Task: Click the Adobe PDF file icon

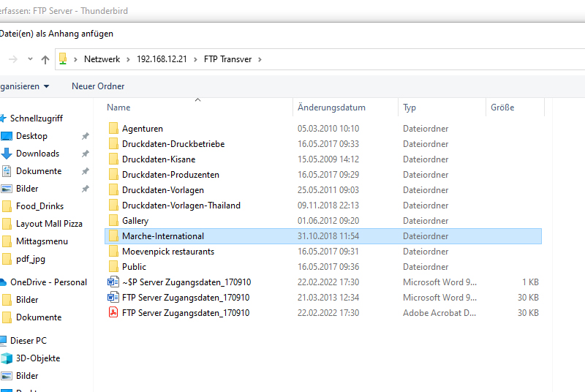Action: coord(113,313)
